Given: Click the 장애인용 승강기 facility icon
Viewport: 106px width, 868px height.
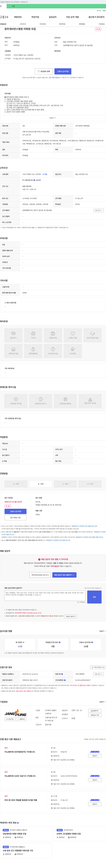Looking at the screenshot, I should tap(41, 401).
